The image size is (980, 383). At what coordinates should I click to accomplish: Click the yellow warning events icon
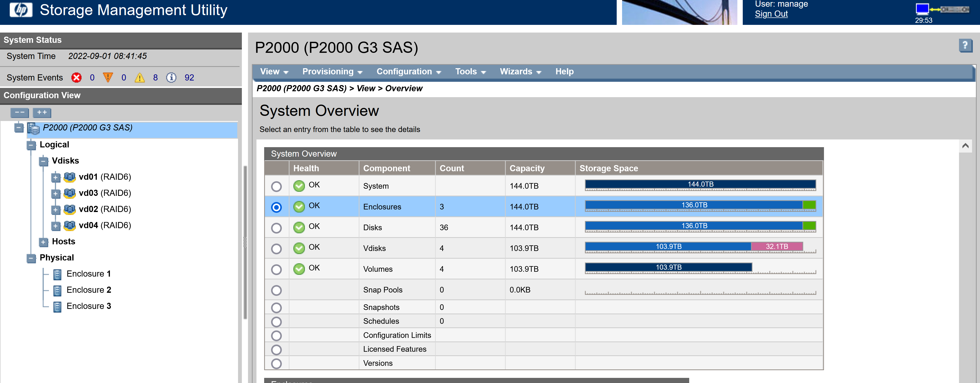140,78
